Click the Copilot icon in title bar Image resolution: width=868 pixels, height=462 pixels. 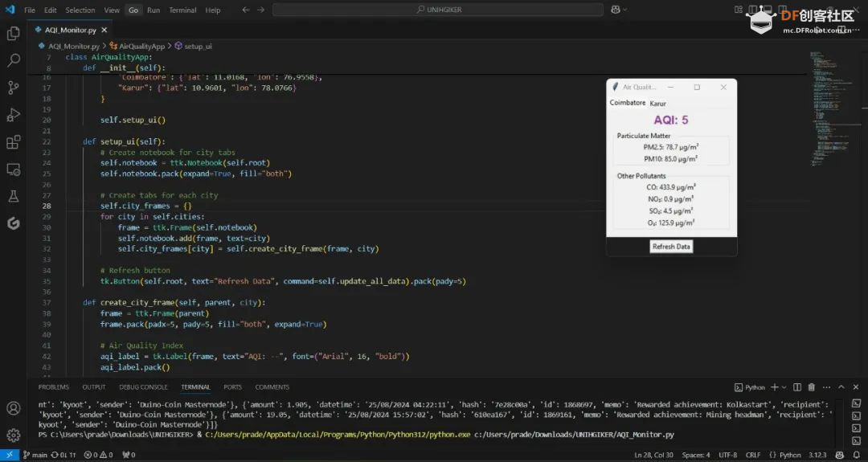[x=616, y=10]
